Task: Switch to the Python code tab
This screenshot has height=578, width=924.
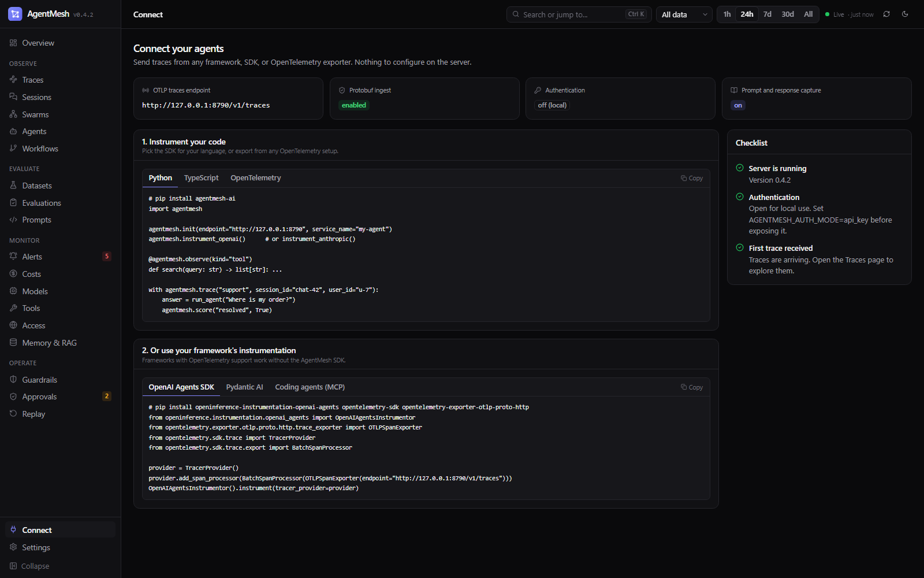Action: coord(161,178)
